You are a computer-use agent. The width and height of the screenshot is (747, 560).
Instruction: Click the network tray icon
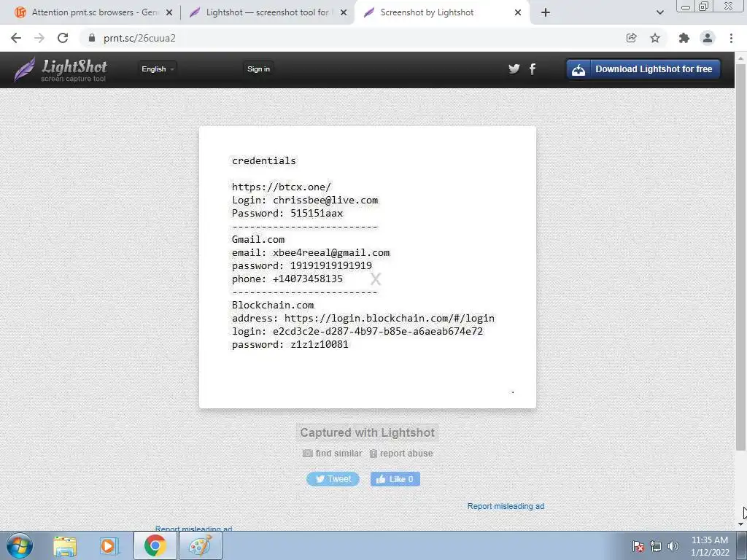pyautogui.click(x=656, y=546)
